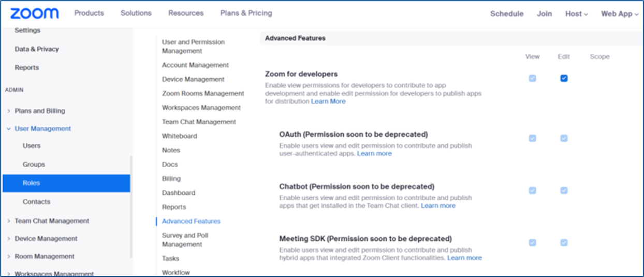
Task: Open the Host dropdown menu
Action: (576, 14)
